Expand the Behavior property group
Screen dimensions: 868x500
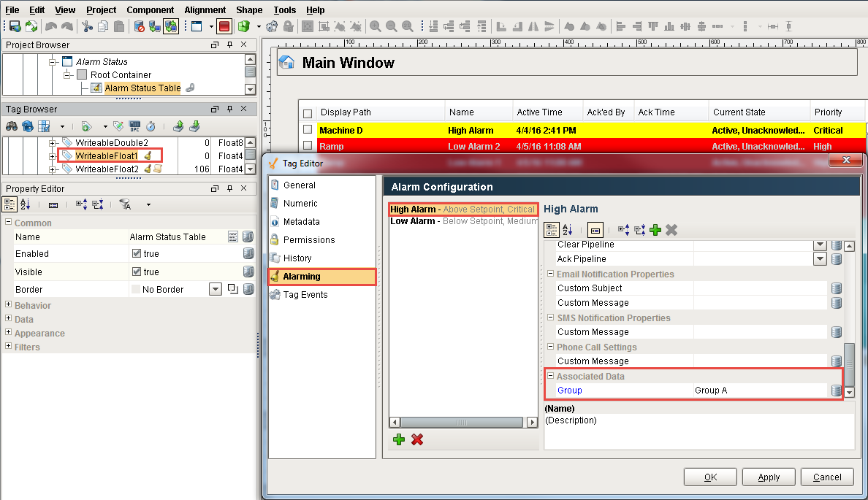click(8, 304)
